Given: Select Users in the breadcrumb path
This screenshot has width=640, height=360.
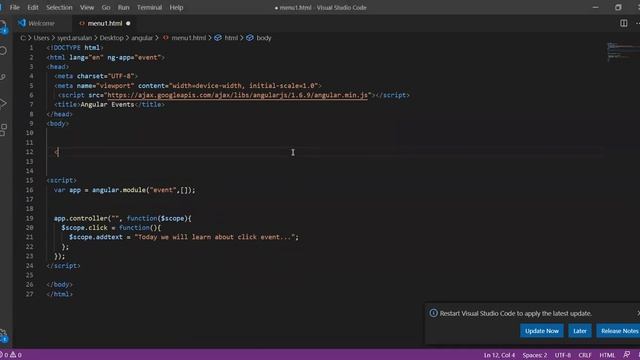Looking at the screenshot, I should (x=41, y=38).
